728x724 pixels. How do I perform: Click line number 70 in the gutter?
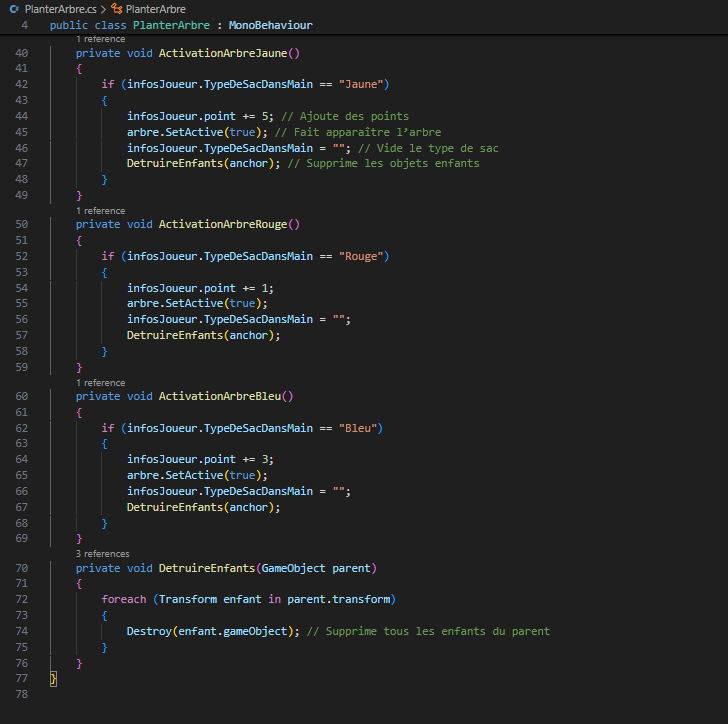tap(22, 569)
